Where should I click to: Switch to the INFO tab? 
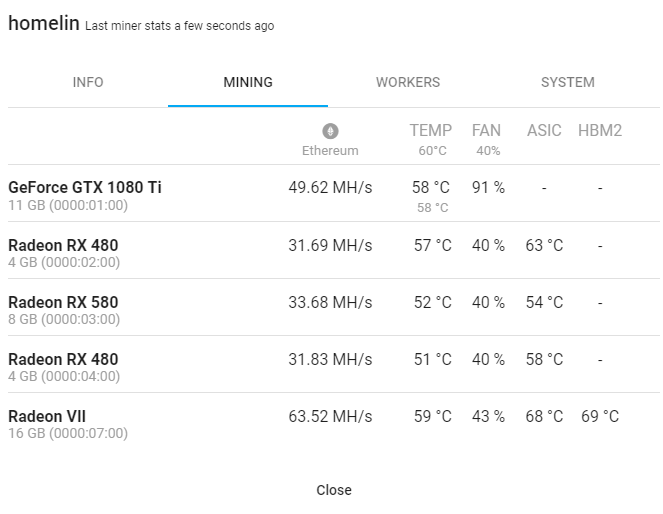[x=88, y=82]
